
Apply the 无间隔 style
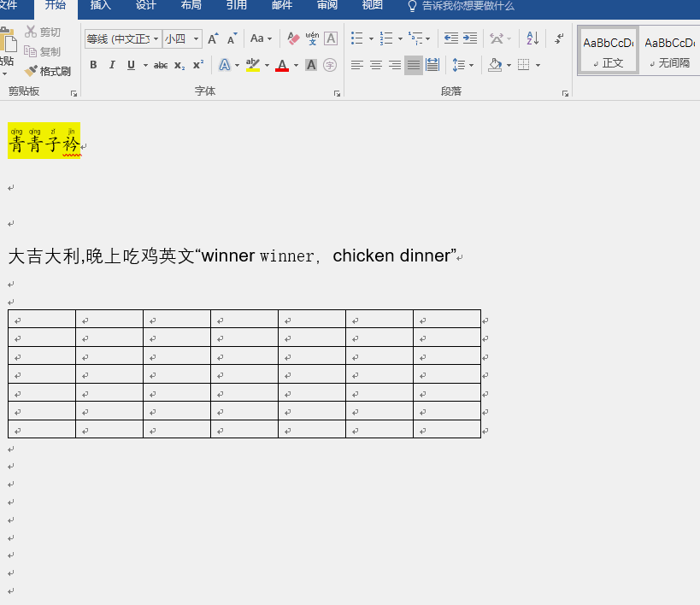(x=669, y=49)
